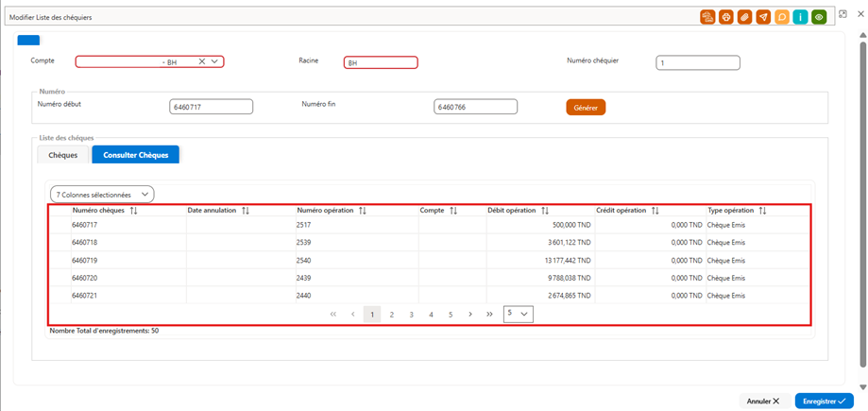Viewport: 868px width, 411px height.
Task: Sort by Numéro chèques column
Action: coord(133,211)
